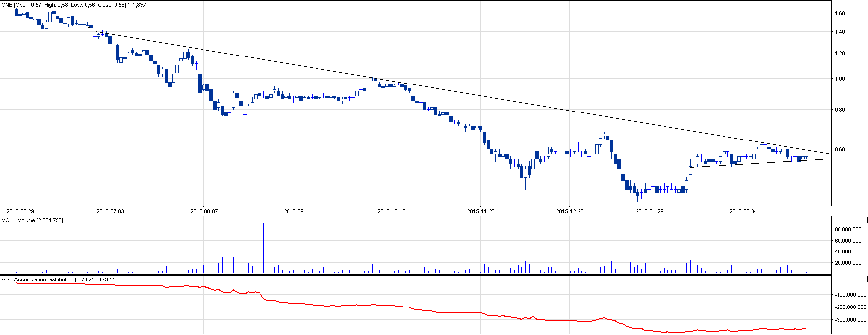Click the tallest volume bar spike
This screenshot has height=335, width=868.
(263, 246)
